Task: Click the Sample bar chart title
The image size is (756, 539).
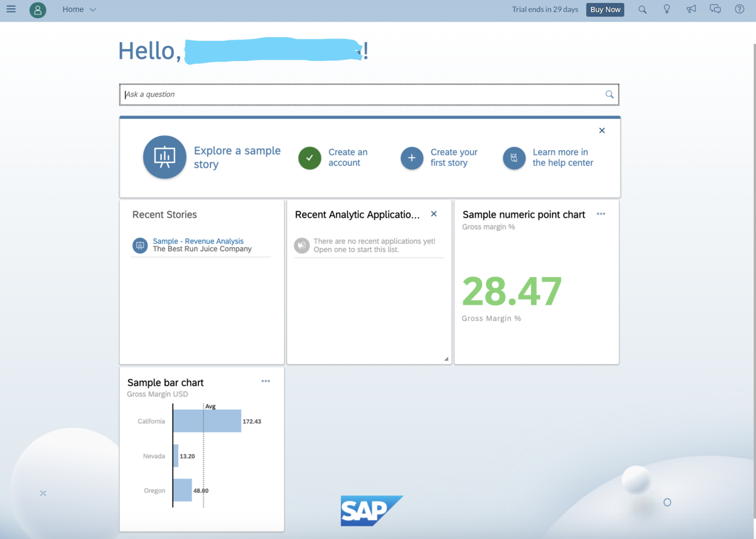Action: [x=165, y=382]
